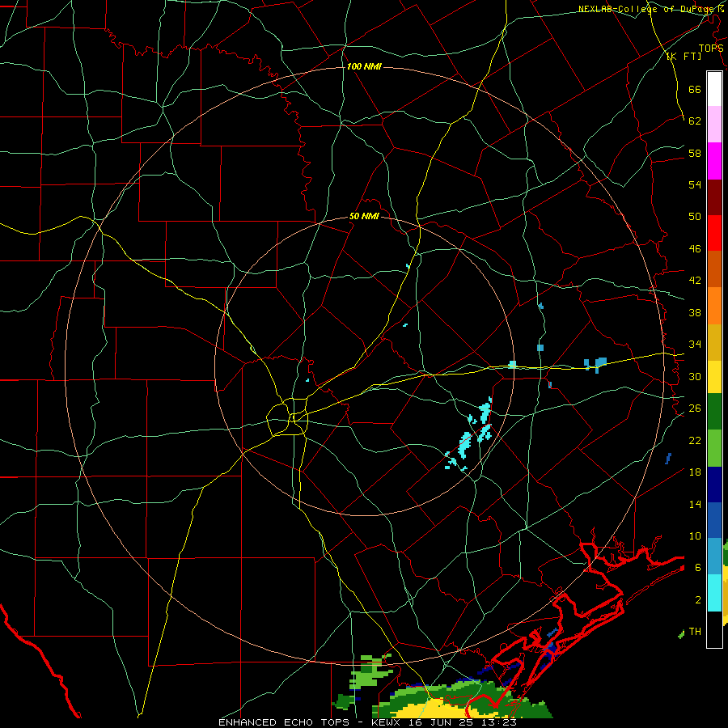Click the navy 14 kft legend swatch
This screenshot has height=728, width=728.
(x=714, y=485)
